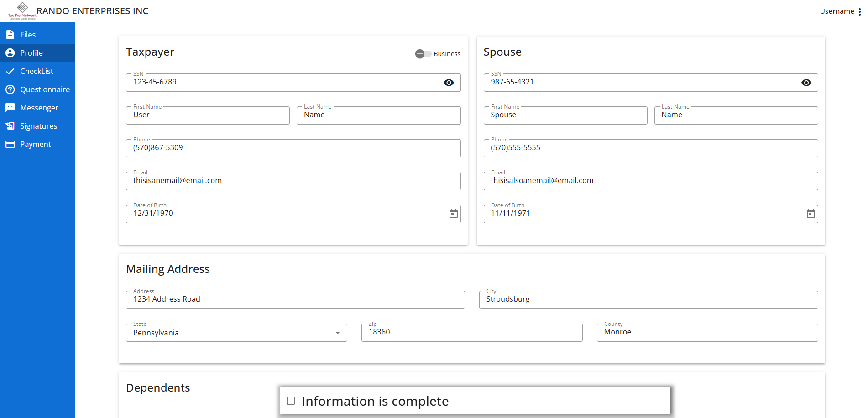Click the City field containing Stroudsburg
Viewport: 868px width, 418px height.
tap(648, 300)
